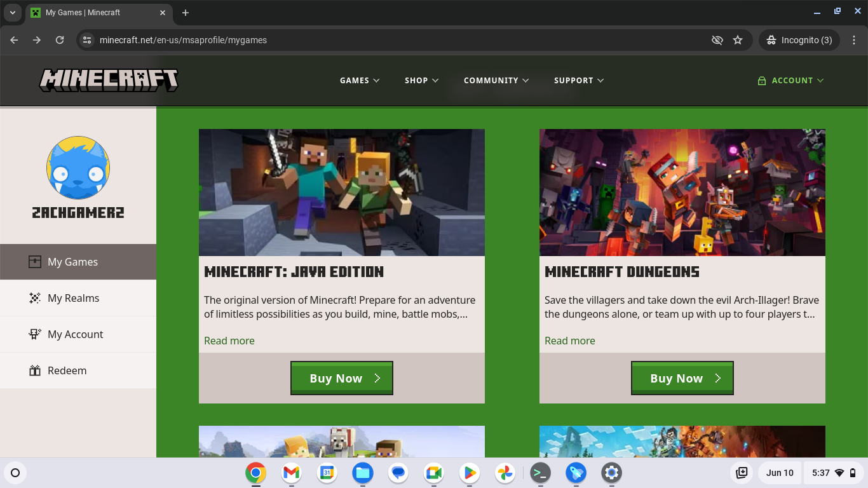Reload the page with refresh icon
Image resolution: width=868 pixels, height=488 pixels.
click(x=60, y=40)
